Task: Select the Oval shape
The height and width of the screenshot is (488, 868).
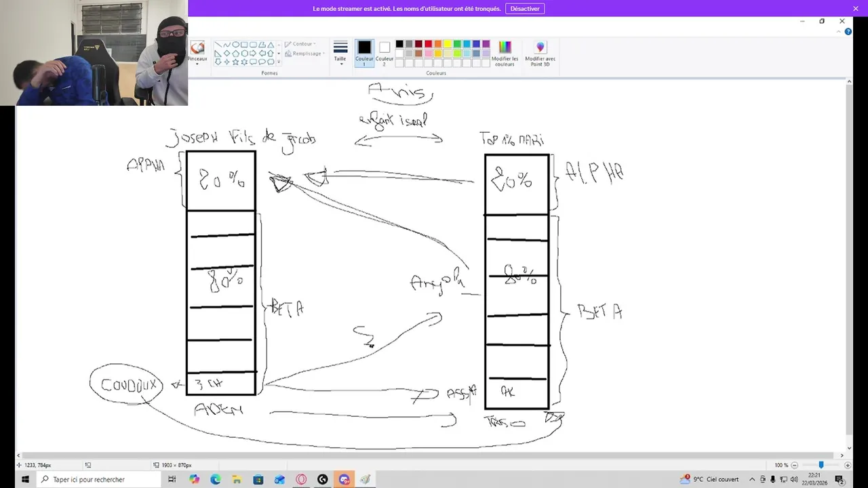Action: pyautogui.click(x=235, y=45)
